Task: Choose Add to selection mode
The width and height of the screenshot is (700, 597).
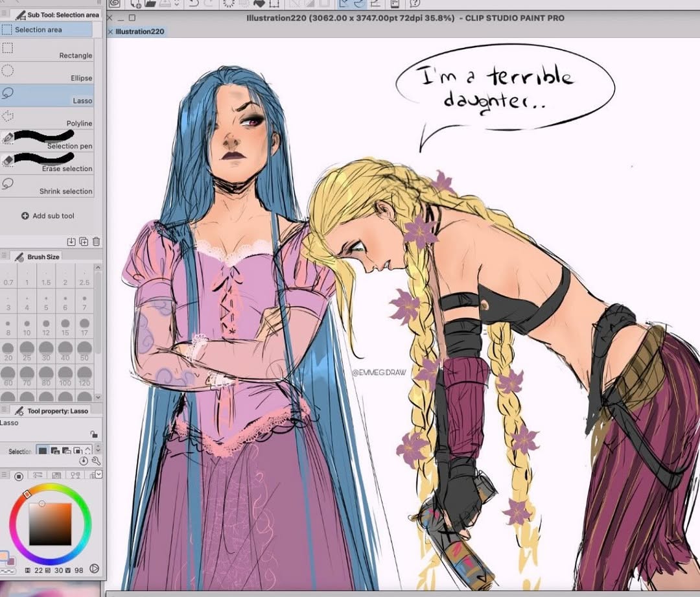Action: [x=55, y=451]
